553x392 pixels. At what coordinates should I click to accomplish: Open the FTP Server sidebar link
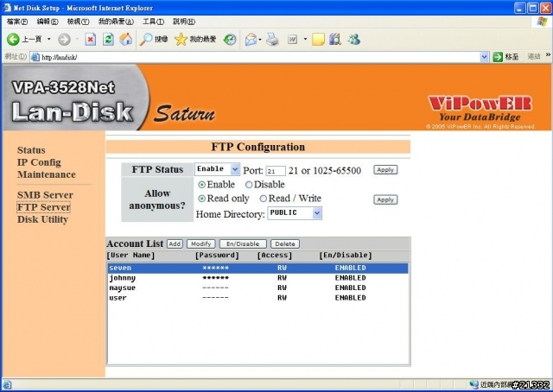click(44, 207)
